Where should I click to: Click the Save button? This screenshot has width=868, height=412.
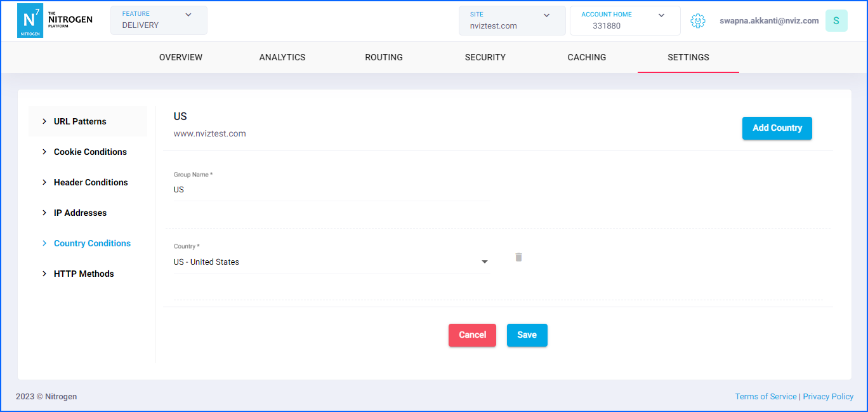(527, 335)
